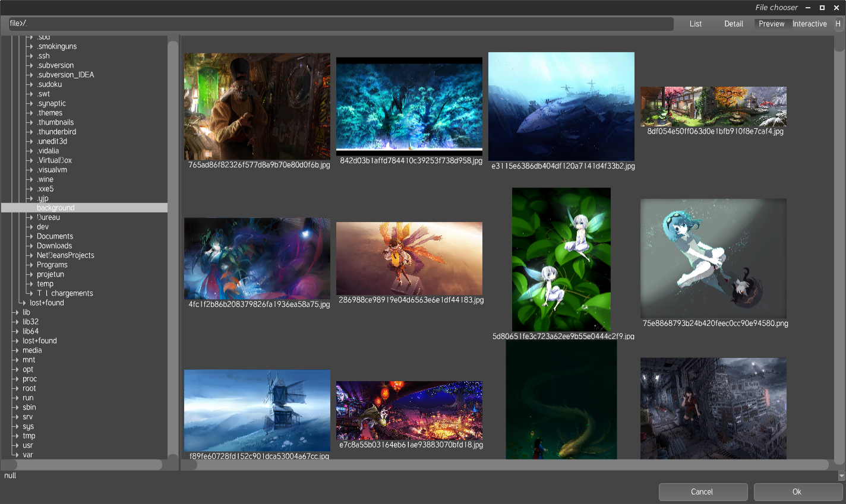The image size is (846, 504).
Task: Select the .vidalia folder
Action: [x=48, y=151]
